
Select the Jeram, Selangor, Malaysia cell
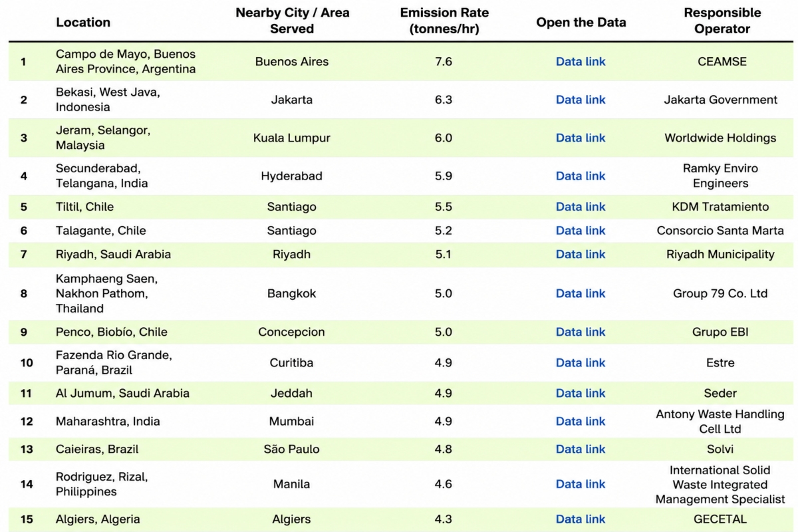coord(103,138)
